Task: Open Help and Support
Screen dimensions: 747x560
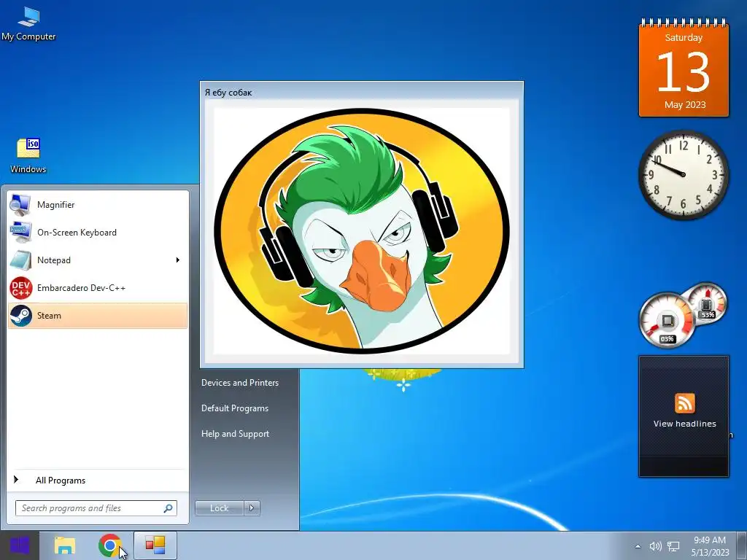Action: tap(236, 434)
